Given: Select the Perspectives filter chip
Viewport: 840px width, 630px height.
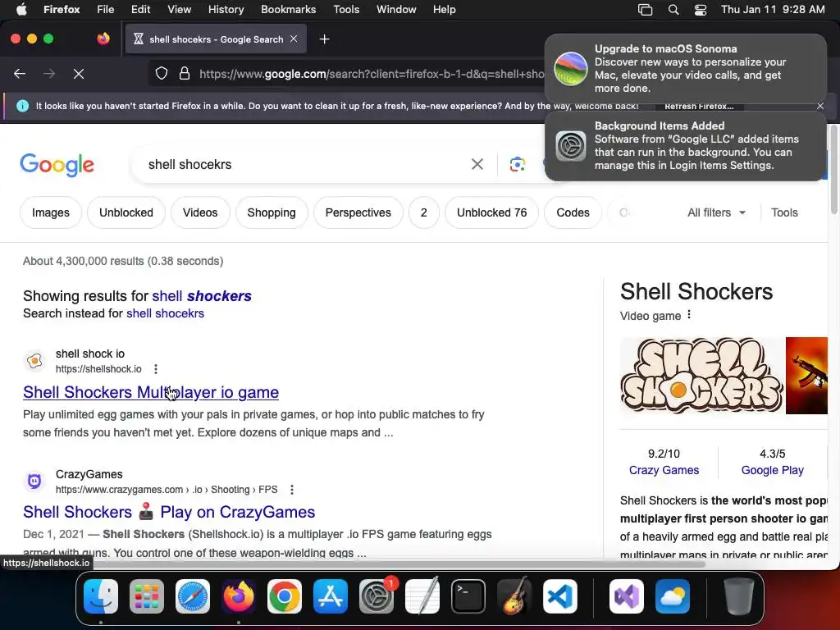Looking at the screenshot, I should point(358,212).
